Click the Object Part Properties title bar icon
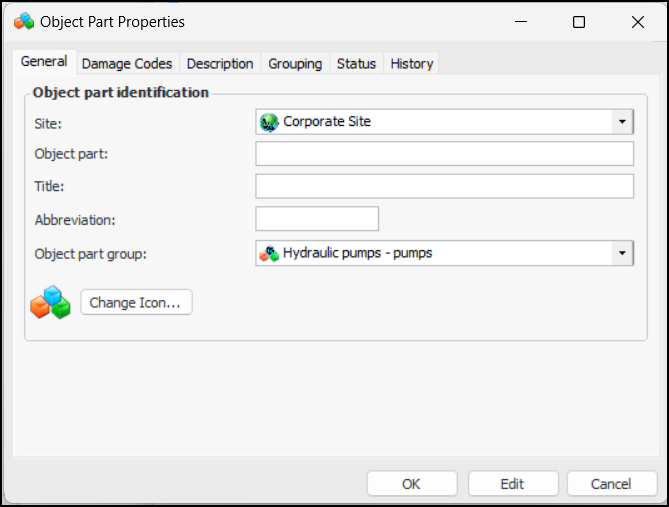Screen dimensions: 669x507 pyautogui.click(x=24, y=21)
